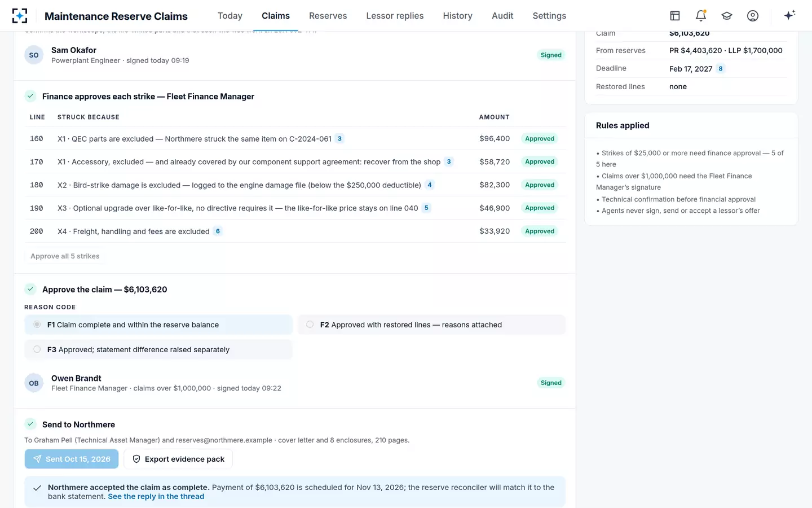Open the Reserves tab
Viewport: 812px width, 508px height.
pos(328,16)
